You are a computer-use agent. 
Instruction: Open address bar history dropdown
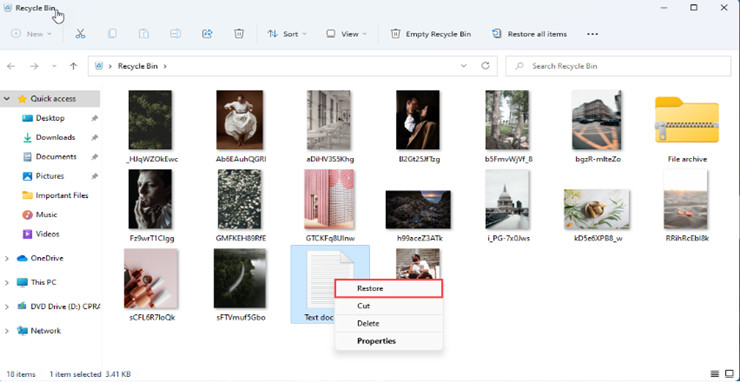(x=464, y=66)
